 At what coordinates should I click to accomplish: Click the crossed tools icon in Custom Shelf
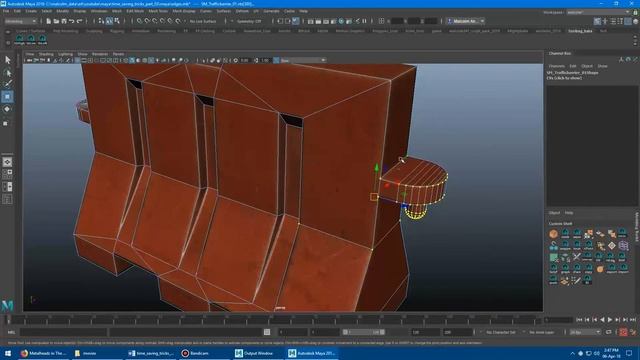(576, 257)
